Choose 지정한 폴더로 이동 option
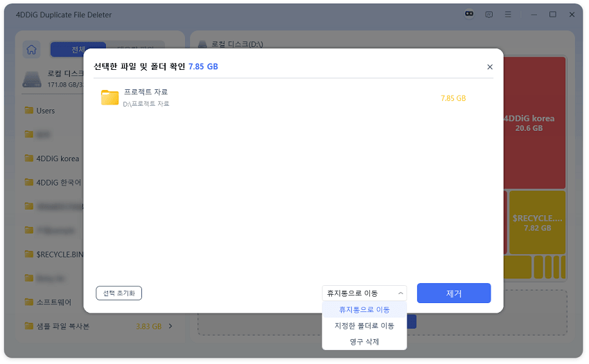The image size is (589, 364). (x=364, y=325)
